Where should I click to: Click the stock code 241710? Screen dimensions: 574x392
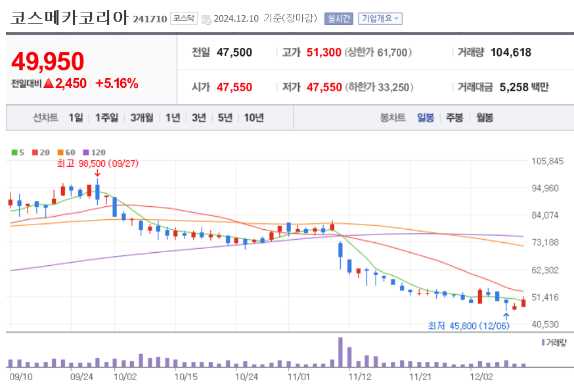[x=150, y=19]
